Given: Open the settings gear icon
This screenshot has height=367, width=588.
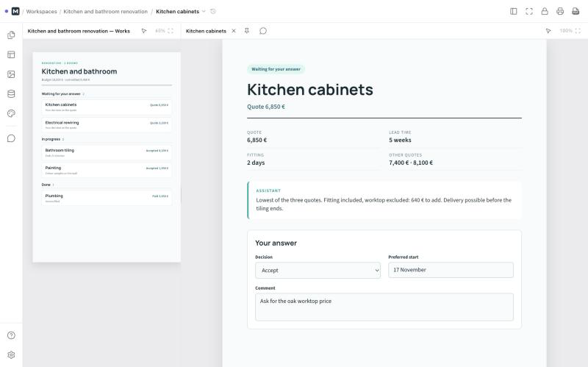Looking at the screenshot, I should (11, 355).
